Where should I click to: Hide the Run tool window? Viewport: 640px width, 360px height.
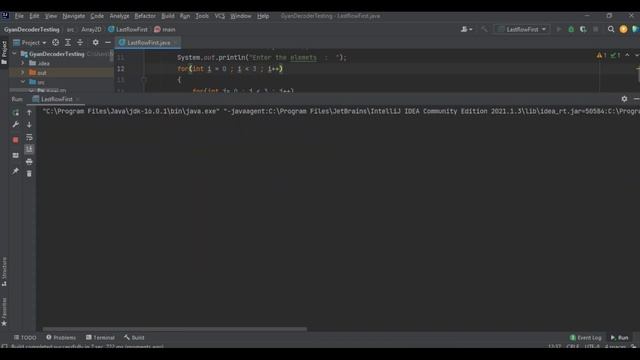click(x=636, y=99)
